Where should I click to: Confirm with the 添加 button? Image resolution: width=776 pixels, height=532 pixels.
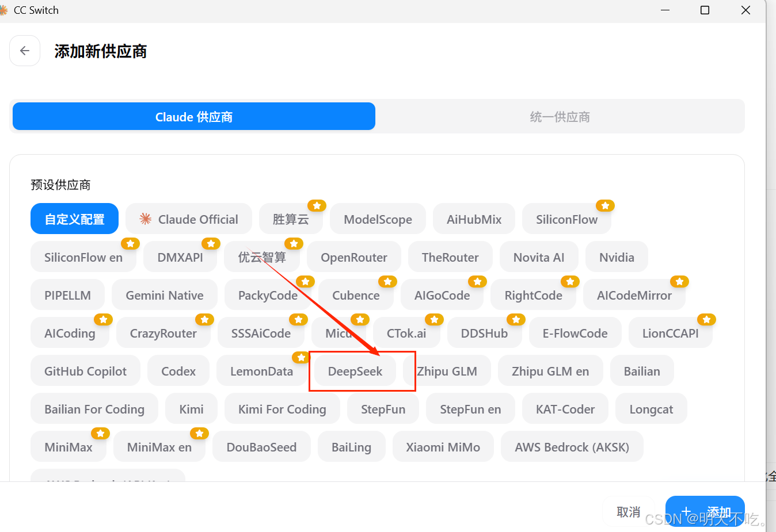click(705, 511)
